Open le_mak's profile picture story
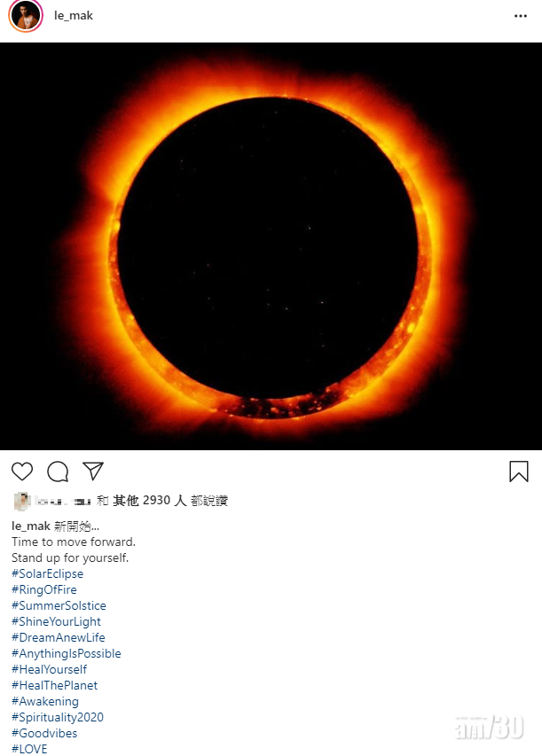Screen dimensions: 542x756 (x=26, y=15)
